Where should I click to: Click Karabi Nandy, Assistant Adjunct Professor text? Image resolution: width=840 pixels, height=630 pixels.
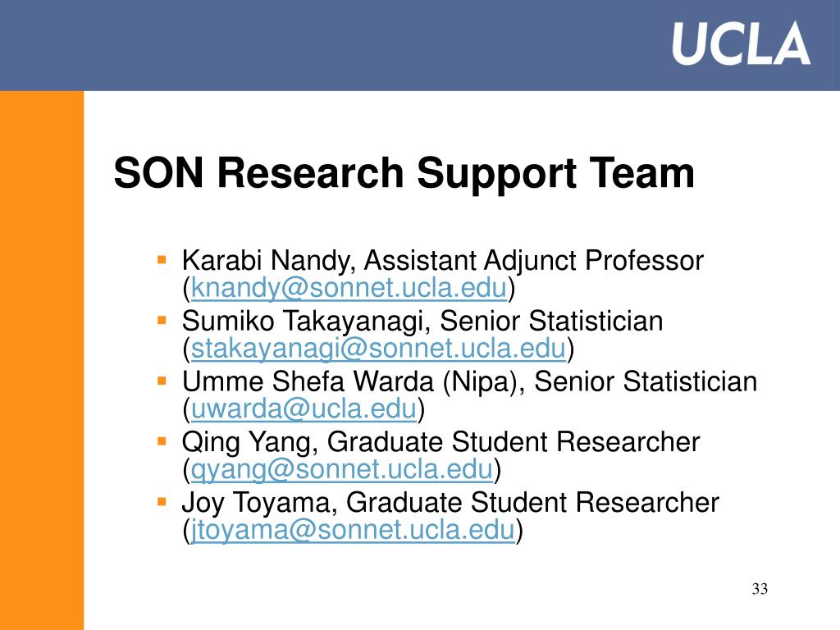pyautogui.click(x=442, y=262)
